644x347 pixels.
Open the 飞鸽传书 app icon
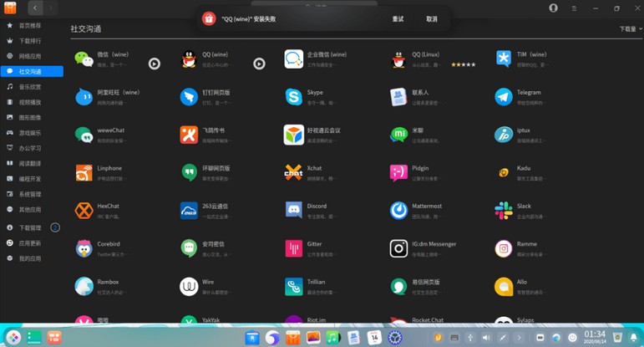pyautogui.click(x=189, y=135)
